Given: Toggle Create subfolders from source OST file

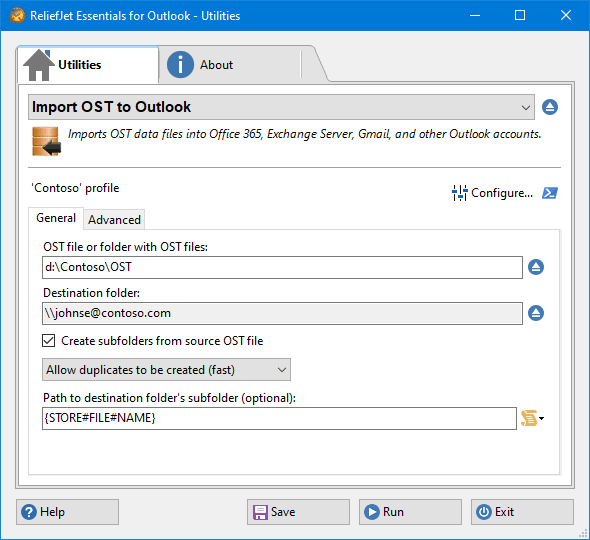Looking at the screenshot, I should coord(49,341).
